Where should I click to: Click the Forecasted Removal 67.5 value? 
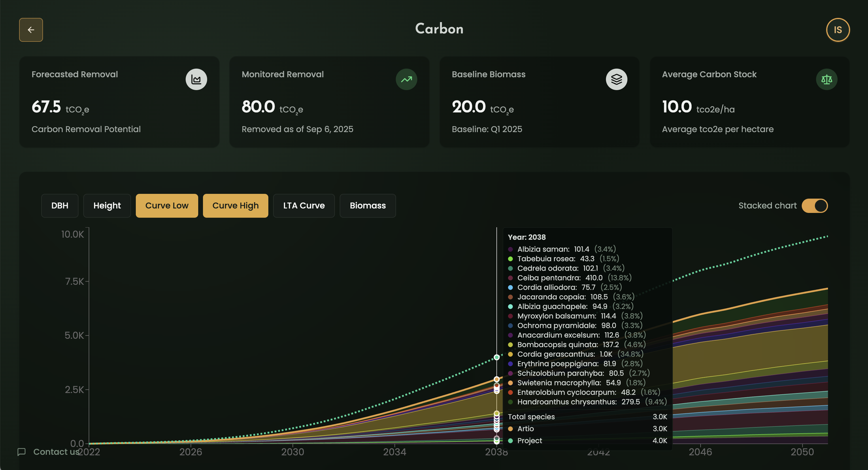point(46,107)
